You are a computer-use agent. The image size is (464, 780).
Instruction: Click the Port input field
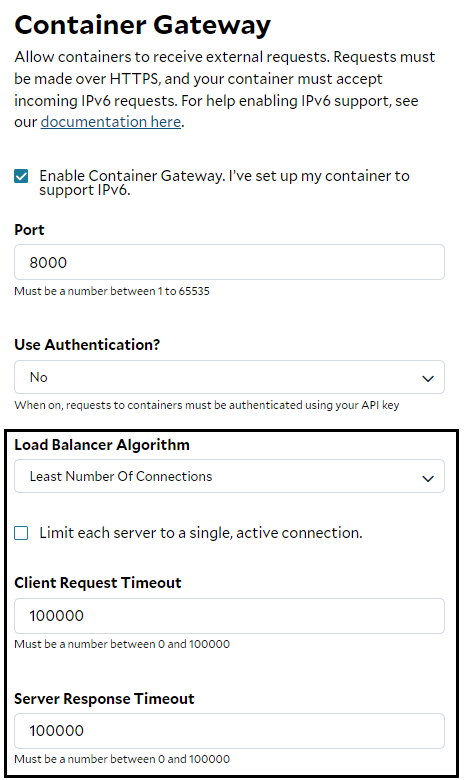pyautogui.click(x=229, y=262)
